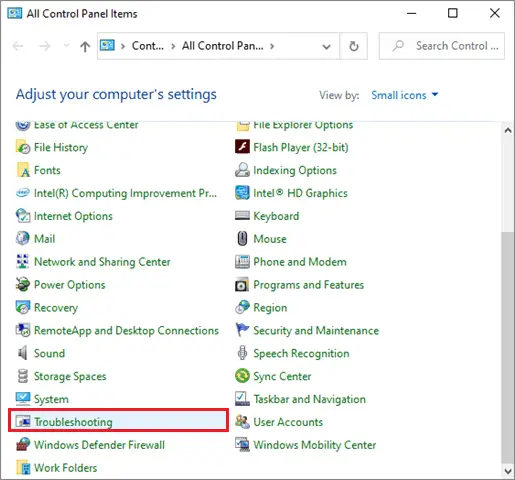Open the Fonts icon

point(23,170)
